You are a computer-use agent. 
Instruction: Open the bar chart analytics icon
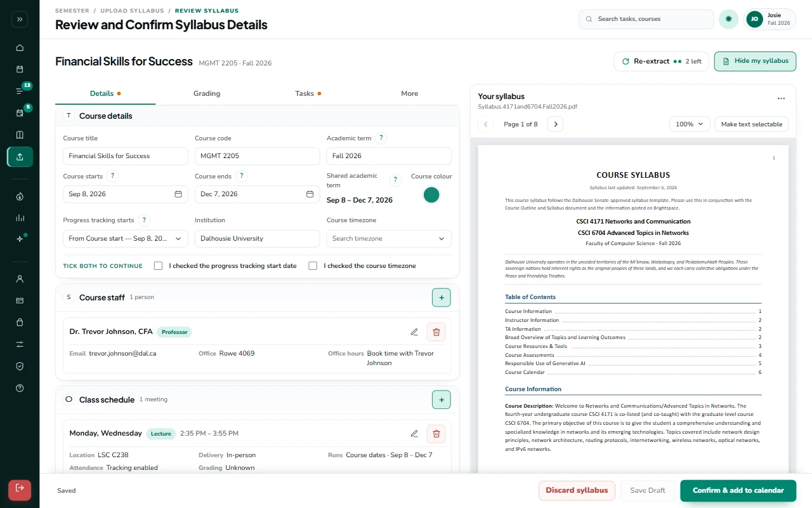20,218
